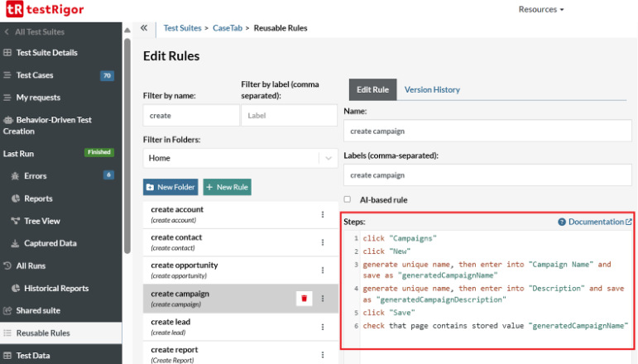Expand the Filter in Folders Home dropdown
This screenshot has height=364, width=638.
click(329, 158)
